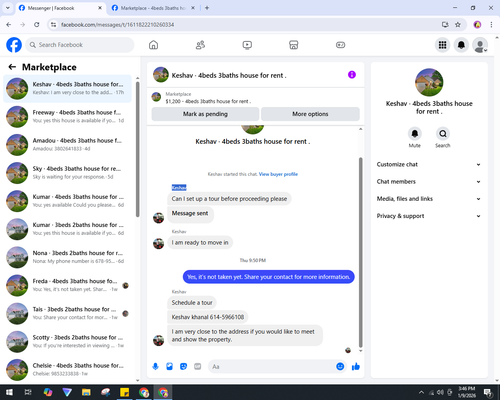500x400 pixels.
Task: Expand Privacy & support section
Action: coord(429,216)
